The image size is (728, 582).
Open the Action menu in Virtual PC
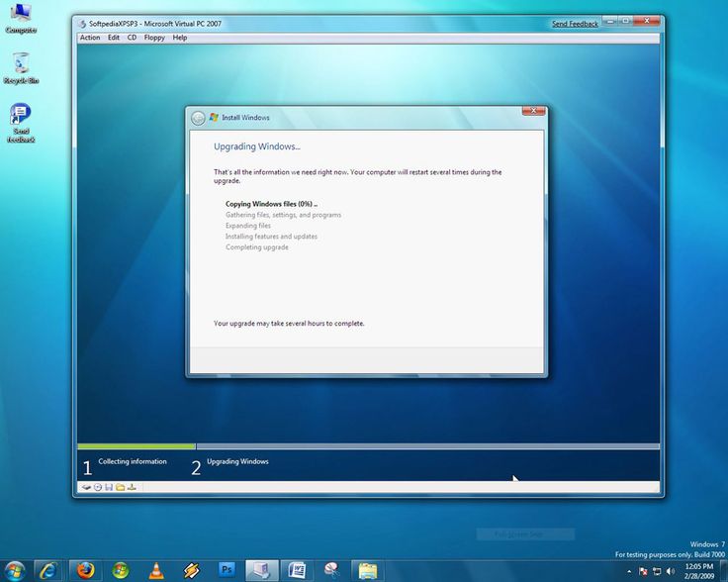(x=90, y=38)
